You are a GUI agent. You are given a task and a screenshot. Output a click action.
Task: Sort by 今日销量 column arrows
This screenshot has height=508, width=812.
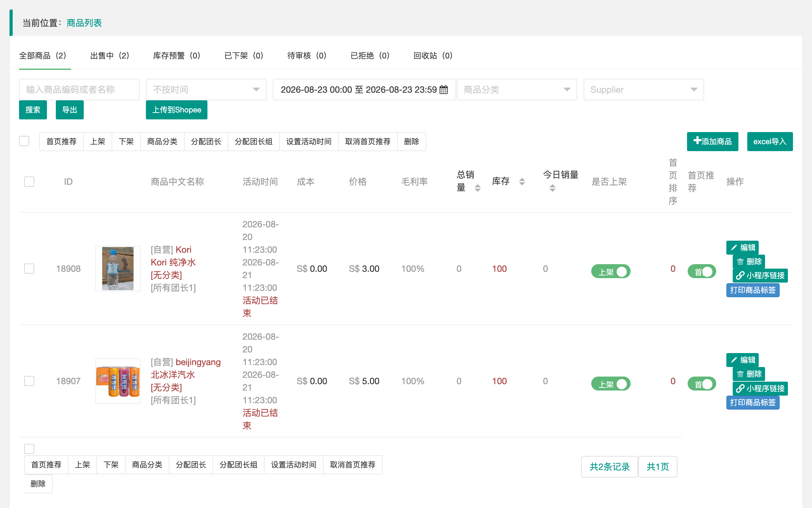point(552,188)
